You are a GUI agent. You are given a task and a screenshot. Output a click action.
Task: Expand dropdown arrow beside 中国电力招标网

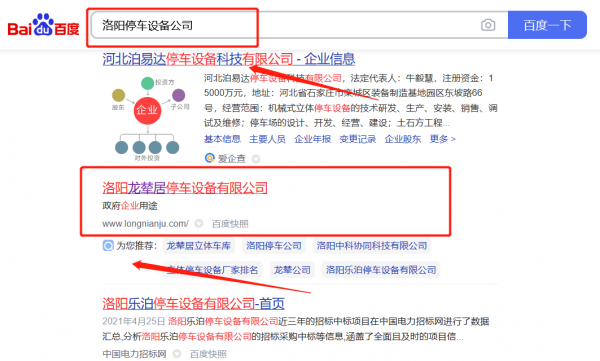(x=176, y=353)
